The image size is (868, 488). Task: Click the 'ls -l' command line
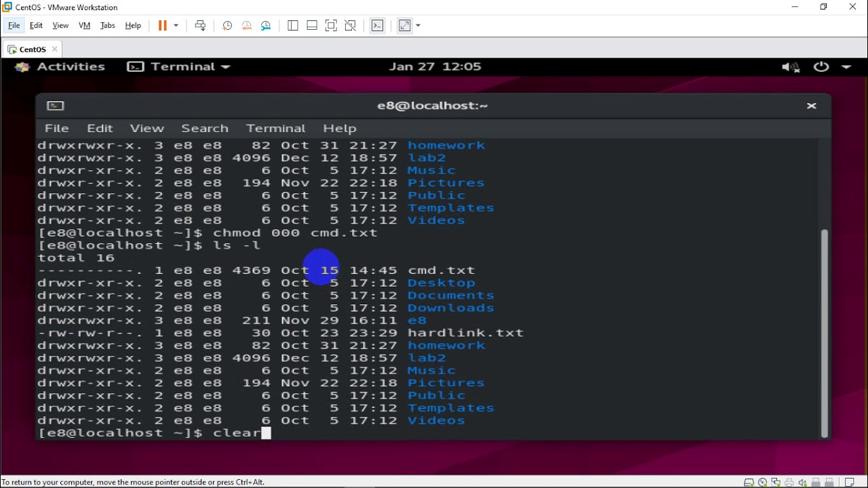click(x=237, y=245)
